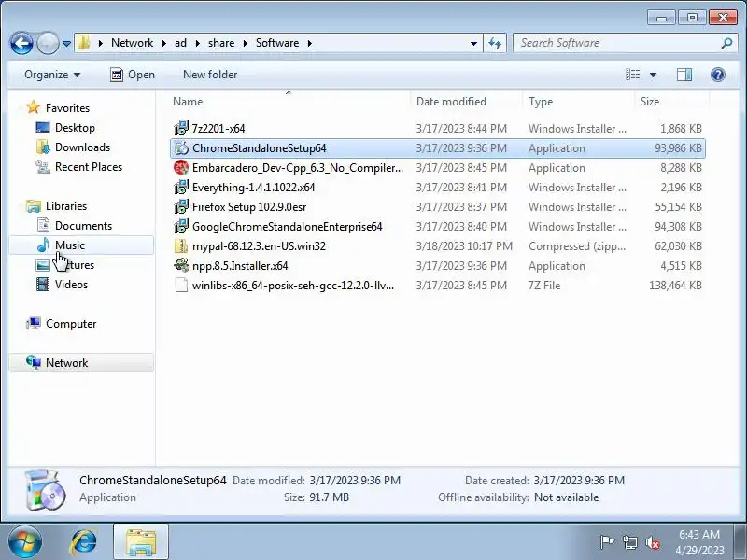
Task: Select the npp.8.5.Installer.x64 icon
Action: coord(181,265)
